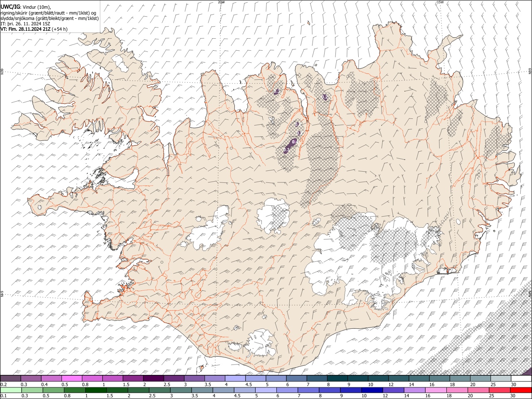Click the top-row dark teal swatch between 8 and 9

[x=337, y=379]
